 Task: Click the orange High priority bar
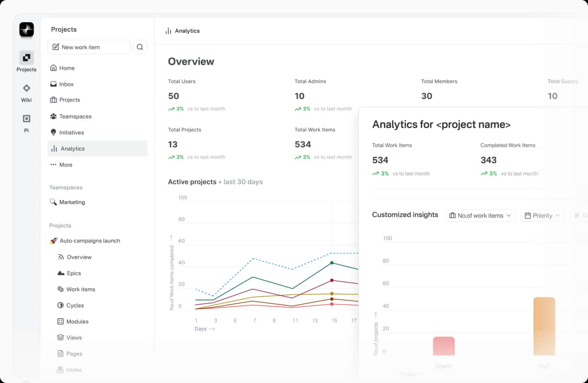pyautogui.click(x=544, y=326)
